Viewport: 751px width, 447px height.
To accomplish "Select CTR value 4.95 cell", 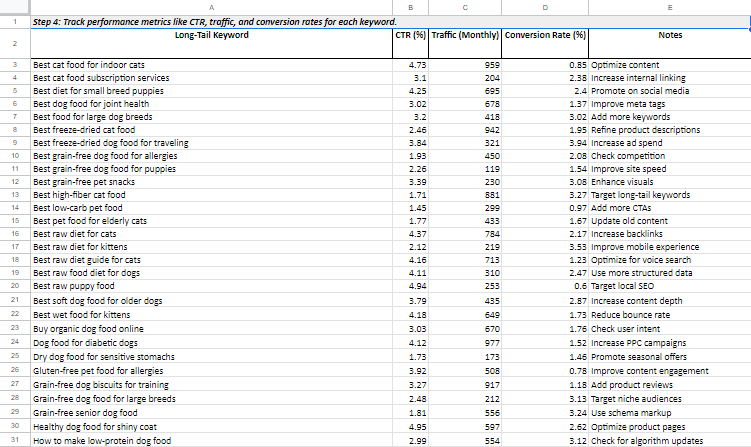I will (411, 426).
